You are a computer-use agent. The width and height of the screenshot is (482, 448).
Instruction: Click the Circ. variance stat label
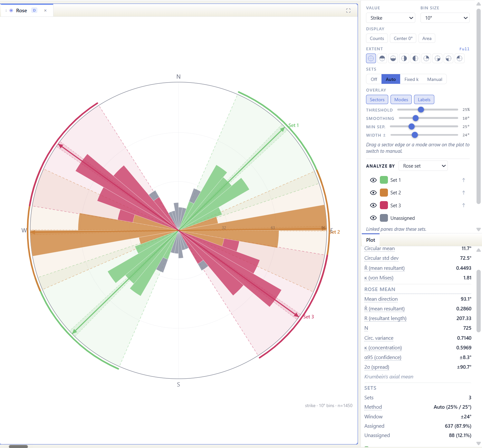pos(379,338)
